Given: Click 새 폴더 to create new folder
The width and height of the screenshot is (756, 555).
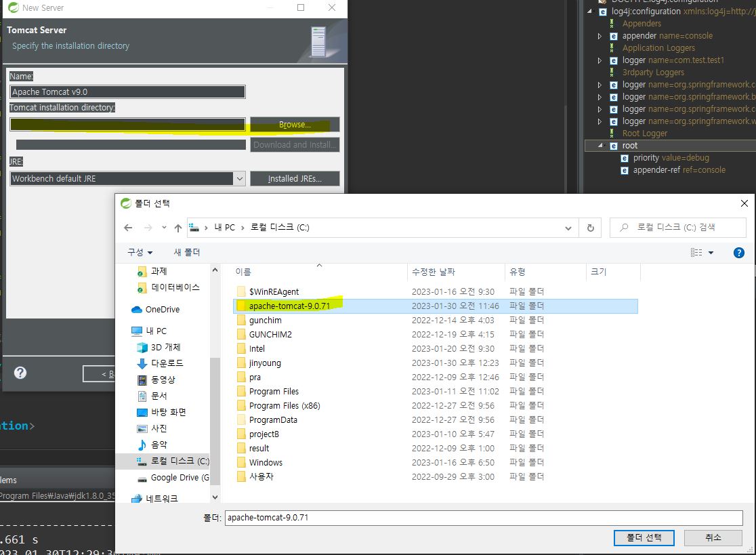Looking at the screenshot, I should 186,252.
